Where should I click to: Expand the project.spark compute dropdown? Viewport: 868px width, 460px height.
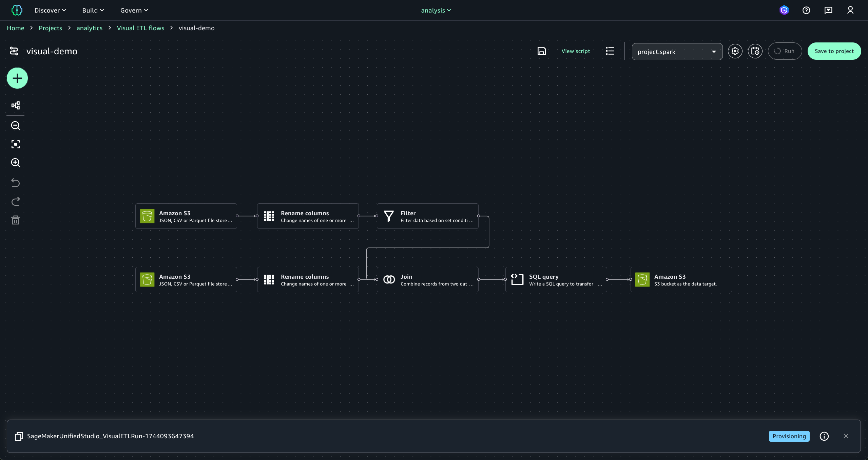(677, 52)
